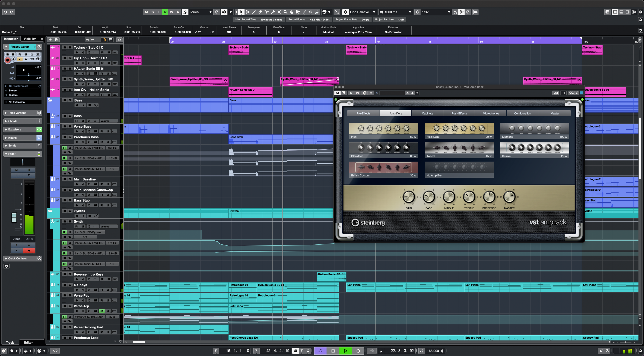The height and width of the screenshot is (356, 644).
Task: Select the Split (scissors) tool
Action: click(x=266, y=12)
